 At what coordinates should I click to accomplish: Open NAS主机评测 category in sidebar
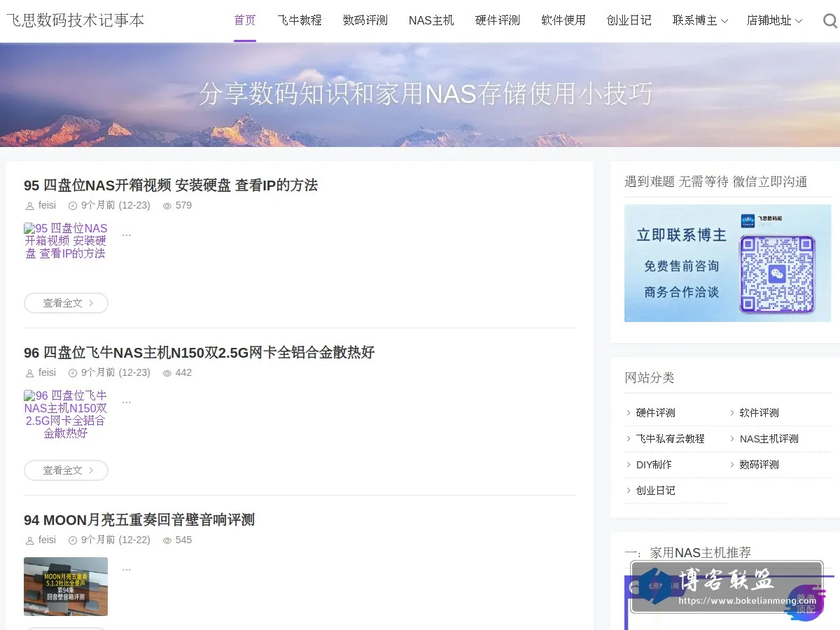pos(769,439)
